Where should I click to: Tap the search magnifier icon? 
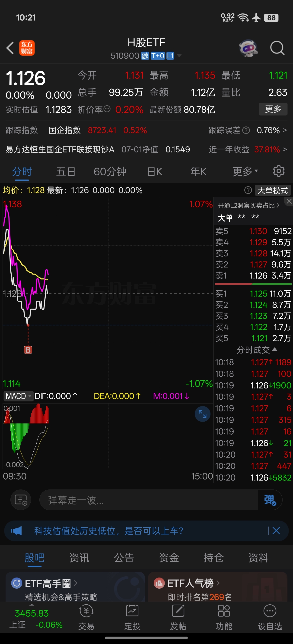[x=277, y=48]
